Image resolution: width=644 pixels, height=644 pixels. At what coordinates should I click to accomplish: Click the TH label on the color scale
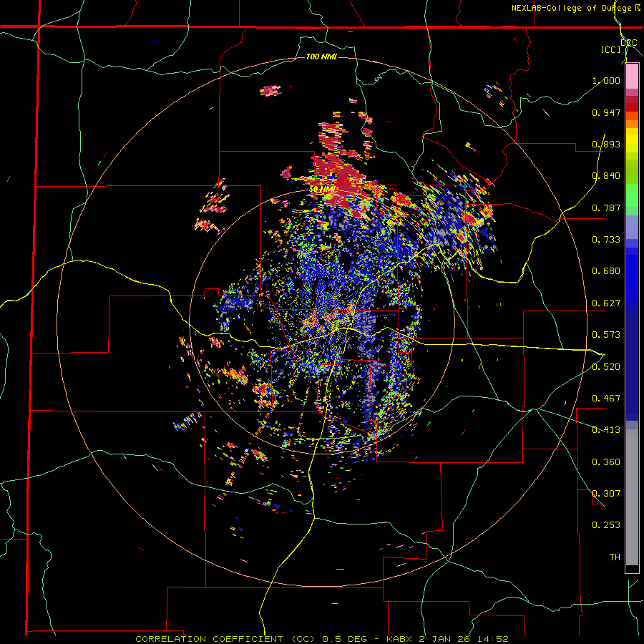pos(615,557)
